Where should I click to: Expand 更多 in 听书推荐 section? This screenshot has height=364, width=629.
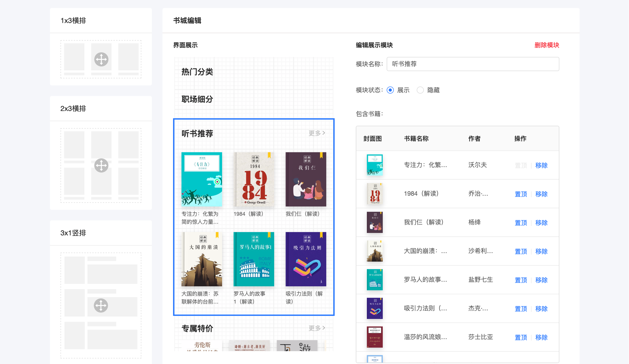(x=316, y=133)
